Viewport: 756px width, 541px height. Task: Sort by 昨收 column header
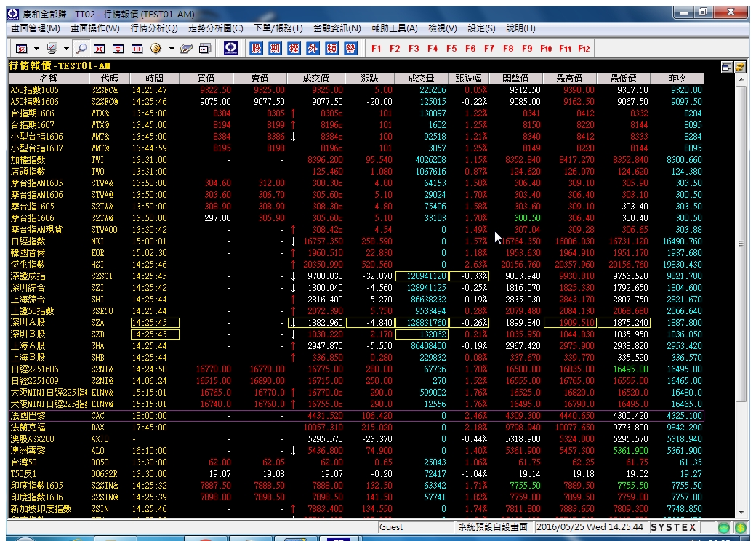[x=677, y=78]
